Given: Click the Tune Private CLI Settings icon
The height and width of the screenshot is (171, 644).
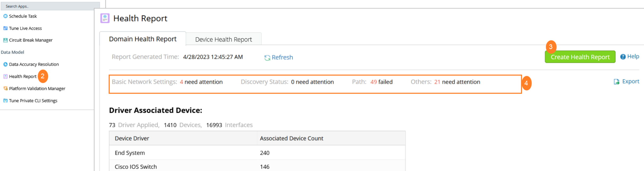Looking at the screenshot, I should coord(5,101).
